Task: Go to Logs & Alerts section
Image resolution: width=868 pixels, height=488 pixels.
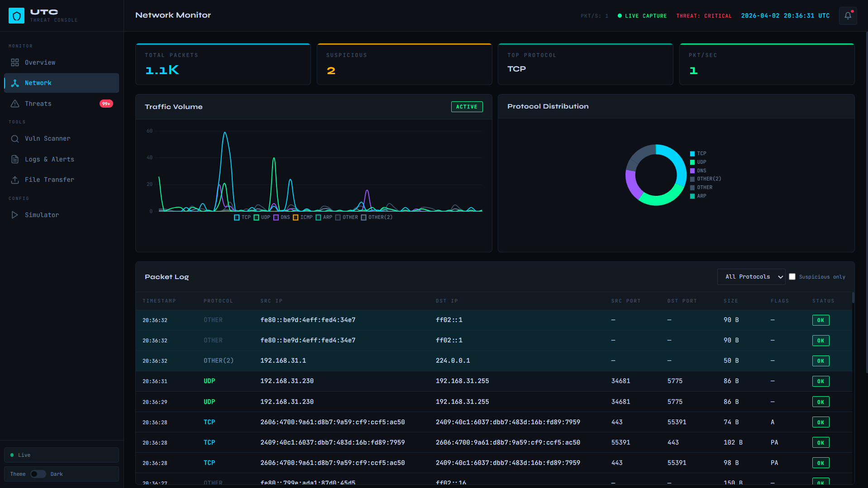Action: pyautogui.click(x=49, y=159)
